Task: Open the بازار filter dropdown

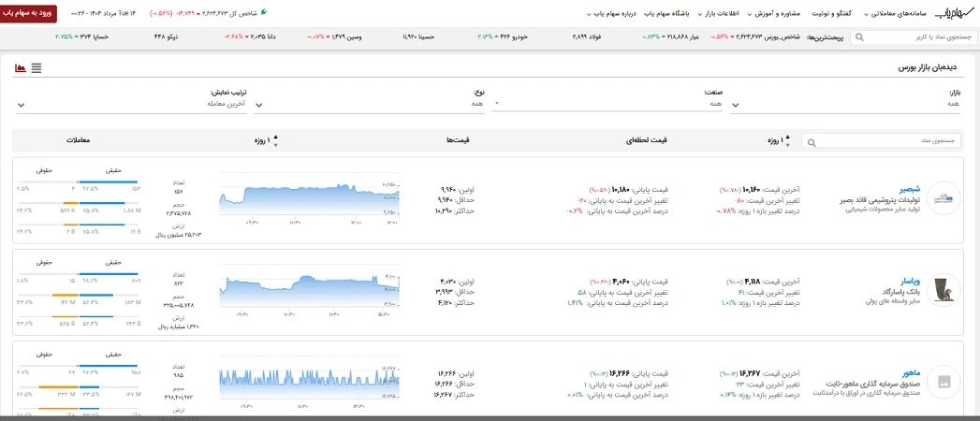Action: pos(847,104)
